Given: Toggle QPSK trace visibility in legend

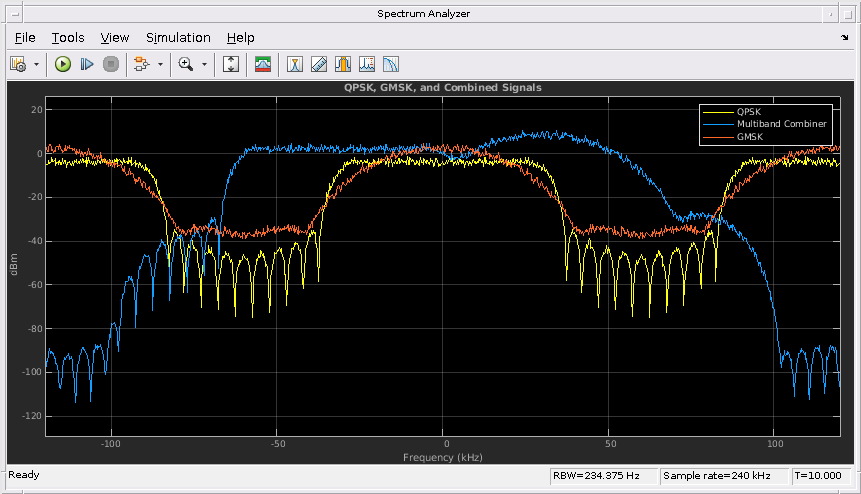Looking at the screenshot, I should [750, 111].
